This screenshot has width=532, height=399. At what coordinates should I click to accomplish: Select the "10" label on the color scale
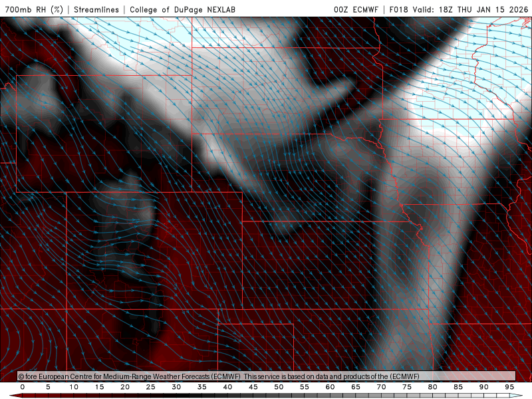(74, 387)
